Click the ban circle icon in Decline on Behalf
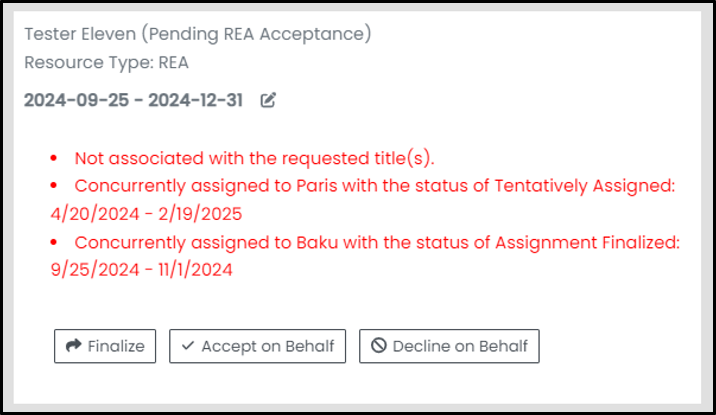 pyautogui.click(x=379, y=346)
